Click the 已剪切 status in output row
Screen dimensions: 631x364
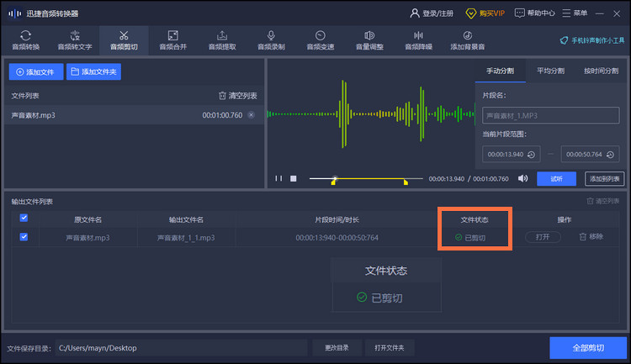coord(470,238)
